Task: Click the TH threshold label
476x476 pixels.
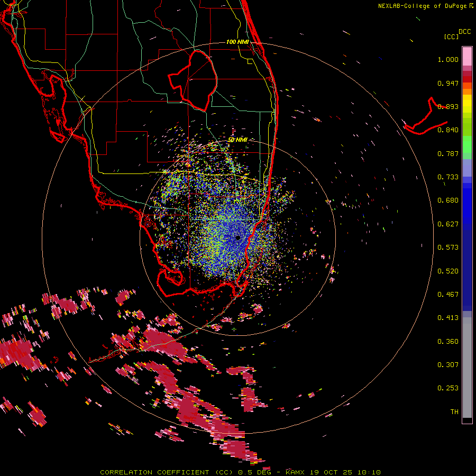Action: point(454,412)
